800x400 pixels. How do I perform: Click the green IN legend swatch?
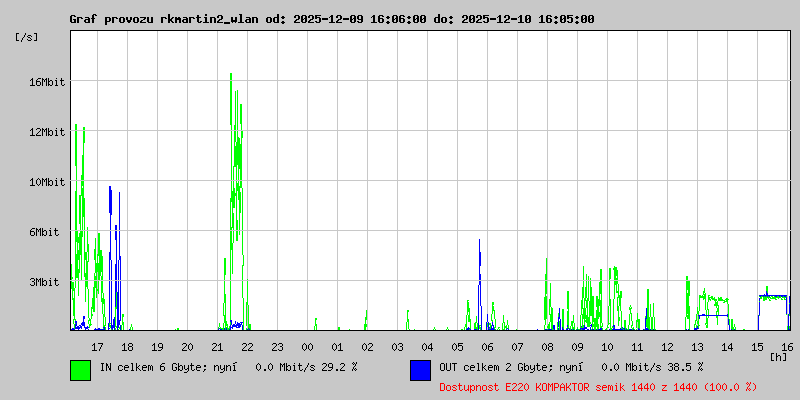point(81,370)
